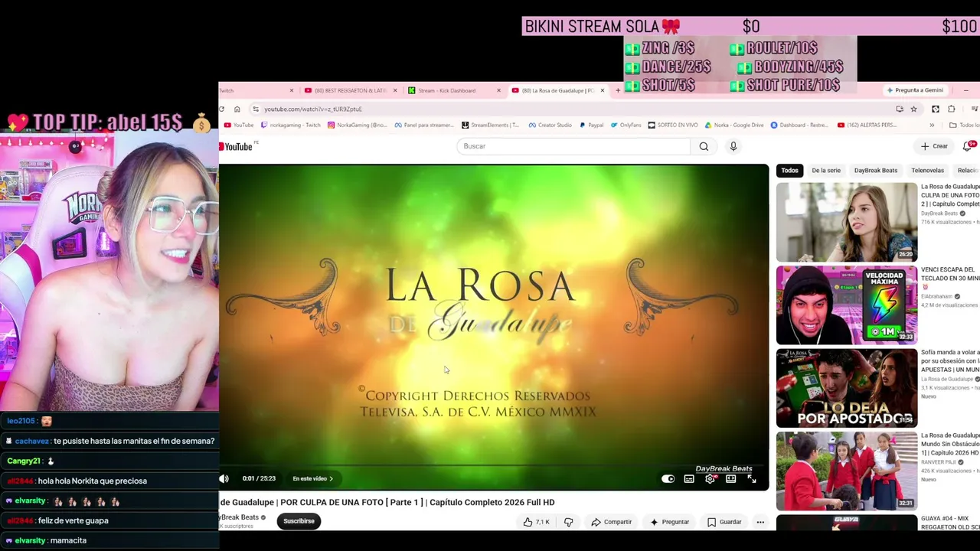Open the Dashboard - Restre bookmark
Screen dimensions: 980x551
point(800,125)
